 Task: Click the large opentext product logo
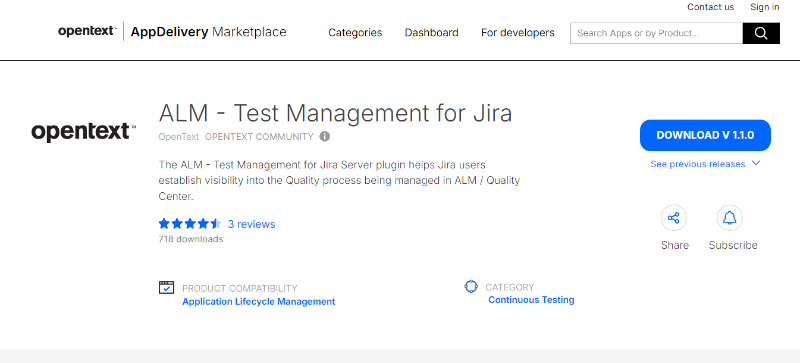[x=84, y=132]
